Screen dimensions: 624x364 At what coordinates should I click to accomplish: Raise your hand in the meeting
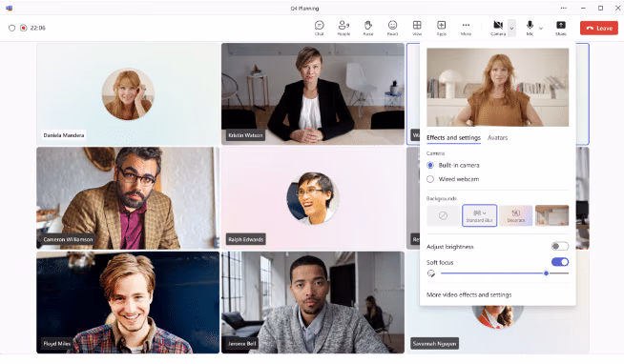point(368,28)
